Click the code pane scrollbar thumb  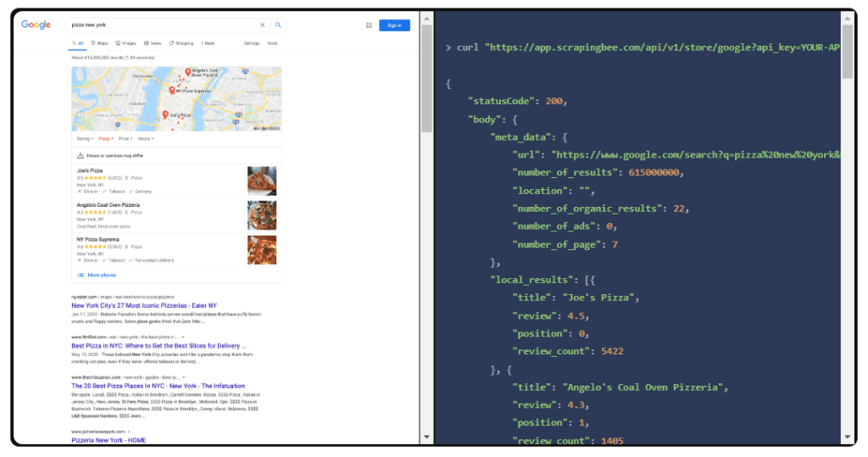coord(848,52)
